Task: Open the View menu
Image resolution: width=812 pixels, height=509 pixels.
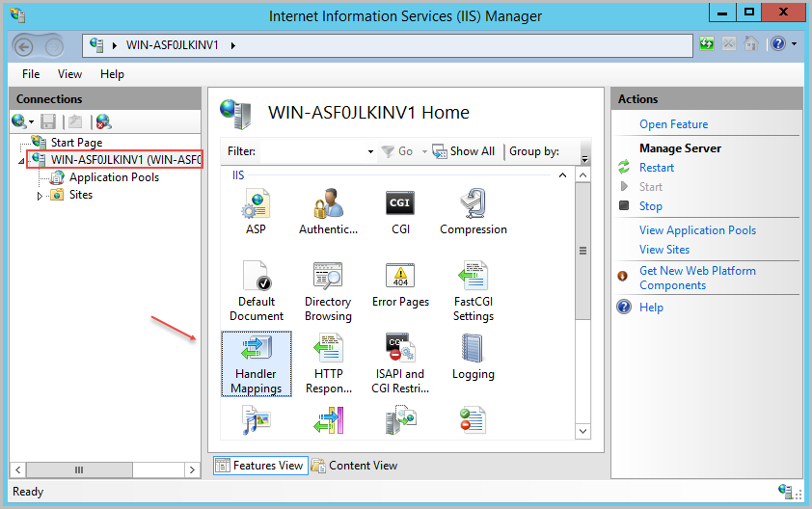Action: (x=69, y=74)
